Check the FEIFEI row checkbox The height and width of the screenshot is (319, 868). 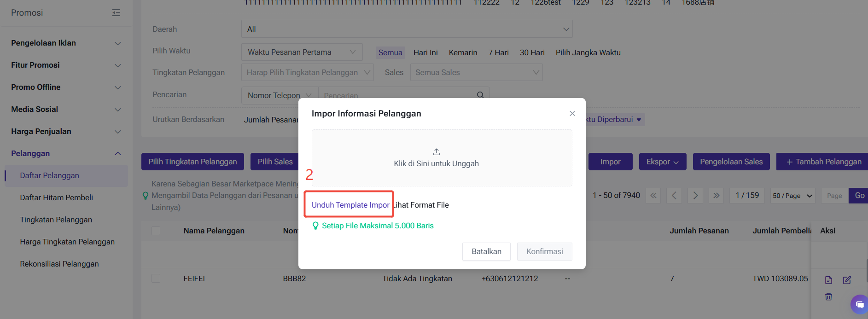click(x=156, y=278)
